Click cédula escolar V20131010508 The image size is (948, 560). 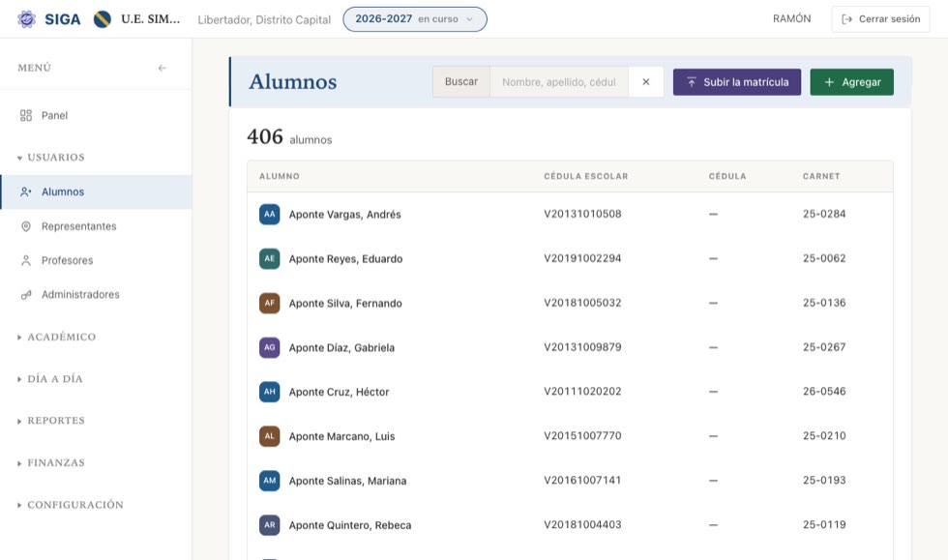(582, 214)
